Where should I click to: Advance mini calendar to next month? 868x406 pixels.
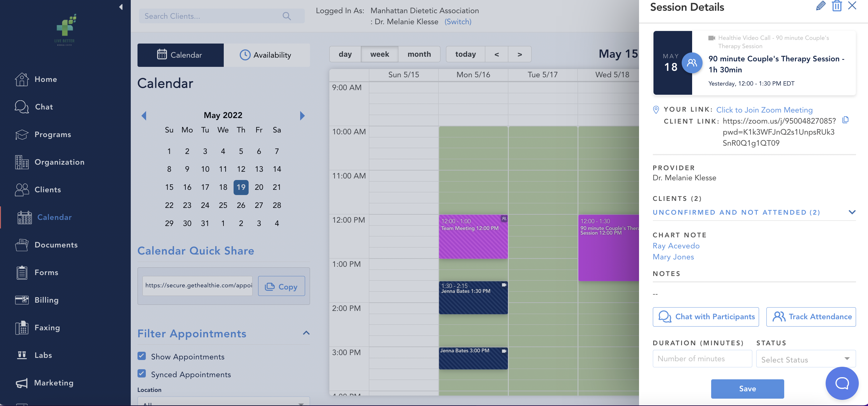(x=302, y=116)
